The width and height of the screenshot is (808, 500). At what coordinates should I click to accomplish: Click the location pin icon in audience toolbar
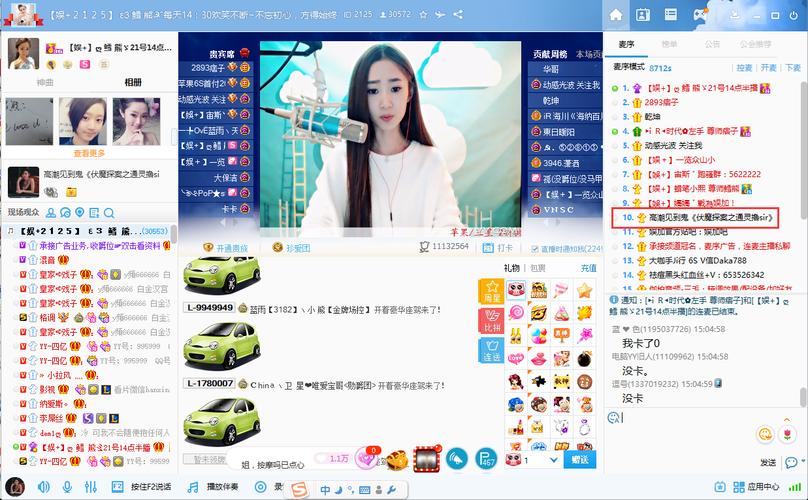coord(79,212)
